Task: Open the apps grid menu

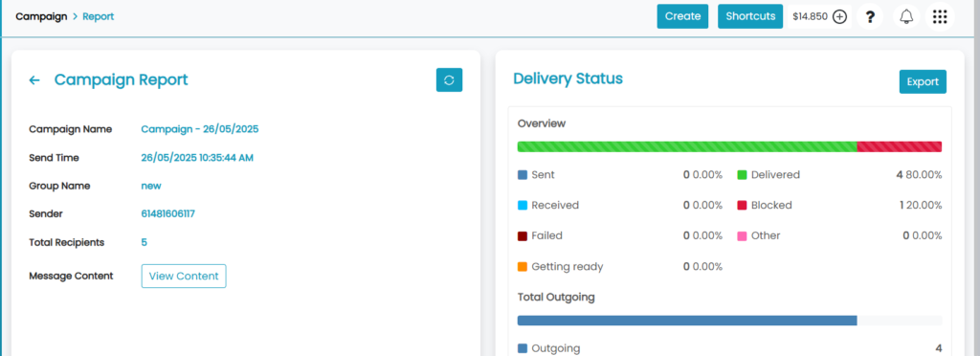Action: click(940, 17)
